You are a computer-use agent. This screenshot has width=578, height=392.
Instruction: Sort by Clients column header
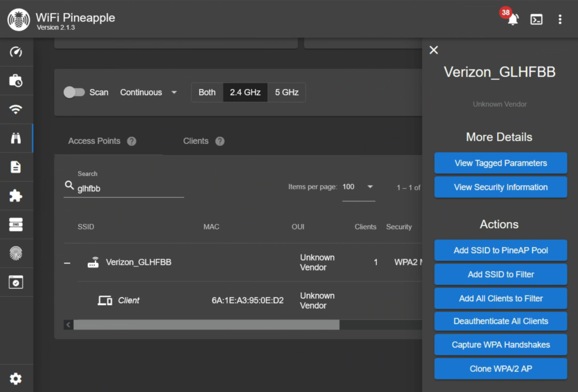[365, 227]
